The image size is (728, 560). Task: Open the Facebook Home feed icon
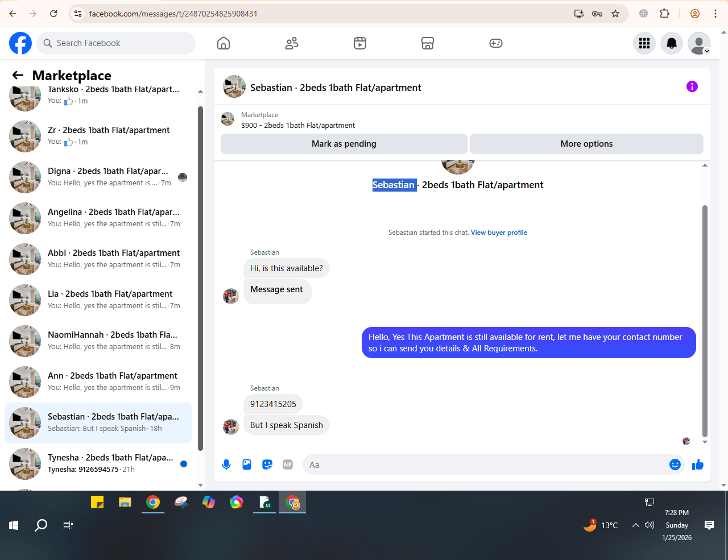224,43
